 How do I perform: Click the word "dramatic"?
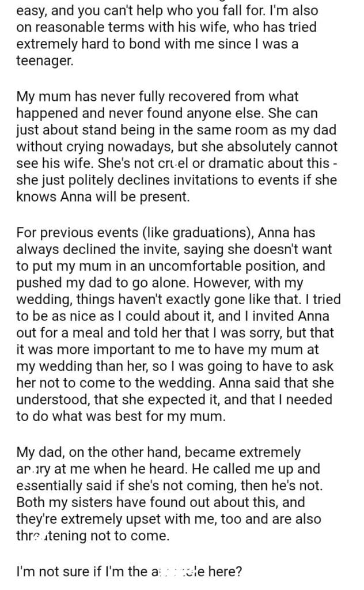pos(237,162)
